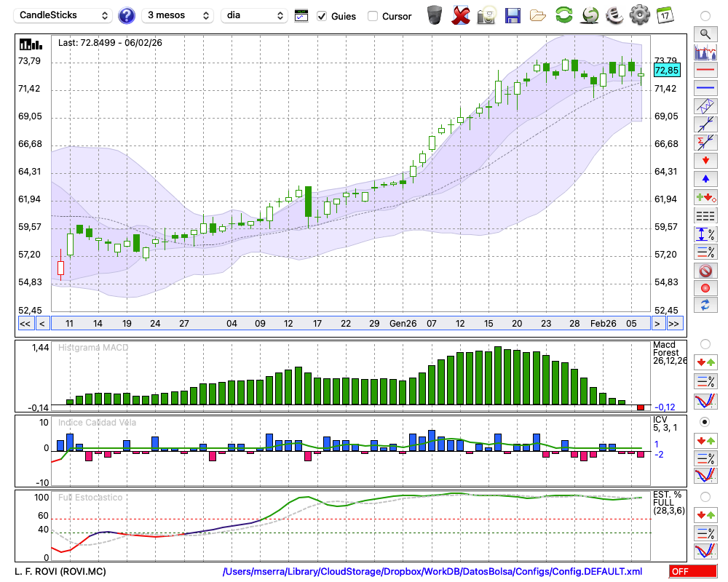Click the red prohibition sign icon
This screenshot has height=582, width=728.
pyautogui.click(x=705, y=271)
